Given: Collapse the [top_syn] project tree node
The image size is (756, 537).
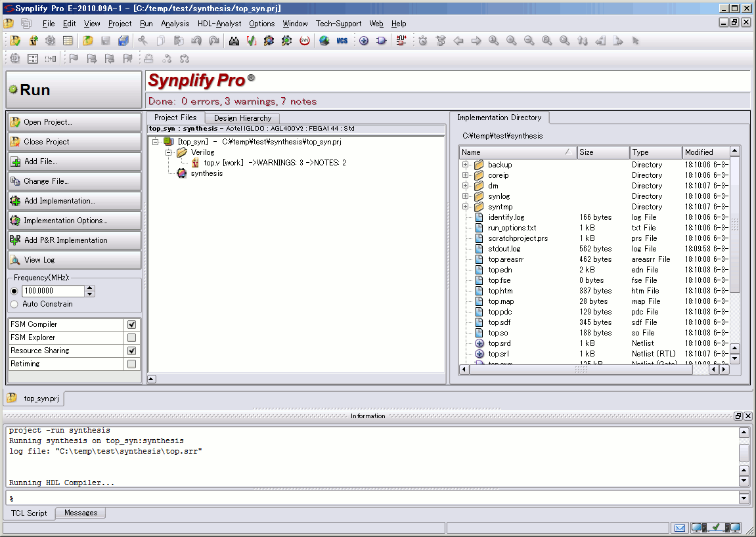Looking at the screenshot, I should coord(155,142).
